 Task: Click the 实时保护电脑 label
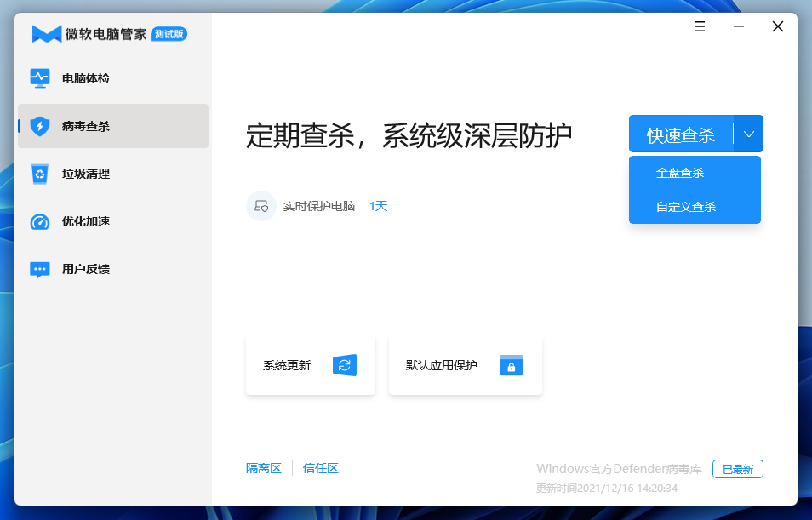[x=319, y=207]
